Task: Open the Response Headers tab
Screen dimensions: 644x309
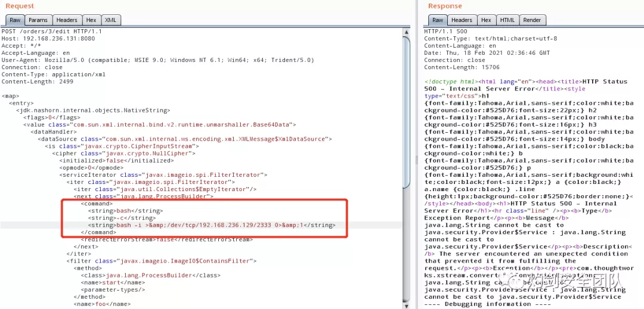Action: click(x=462, y=20)
